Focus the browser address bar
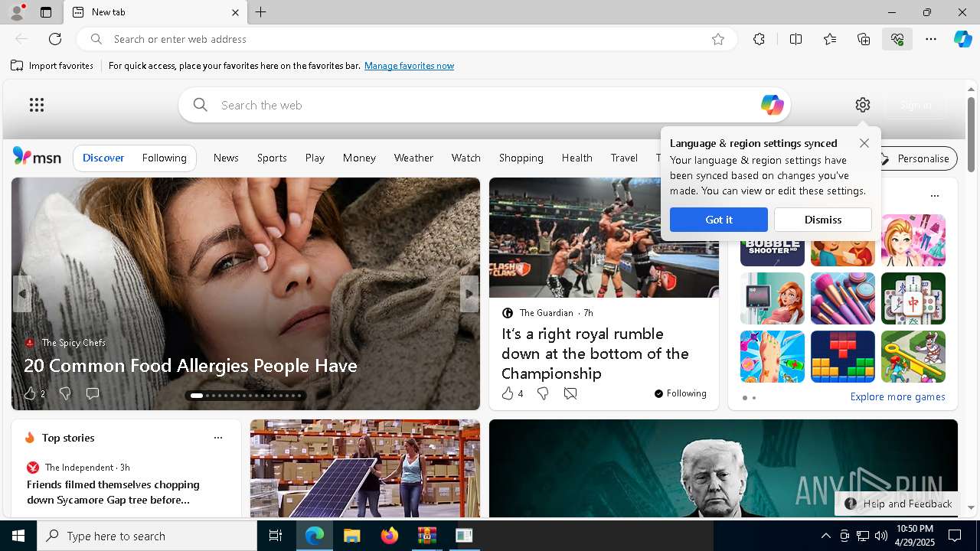 point(407,39)
